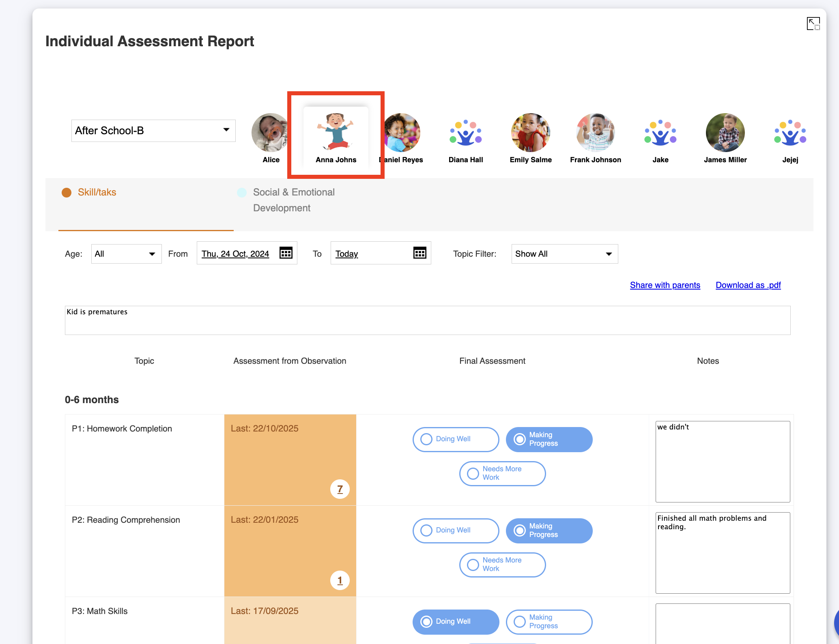Viewport: 839px width, 644px height.
Task: Select Jake's placeholder avatar icon
Action: [660, 133]
